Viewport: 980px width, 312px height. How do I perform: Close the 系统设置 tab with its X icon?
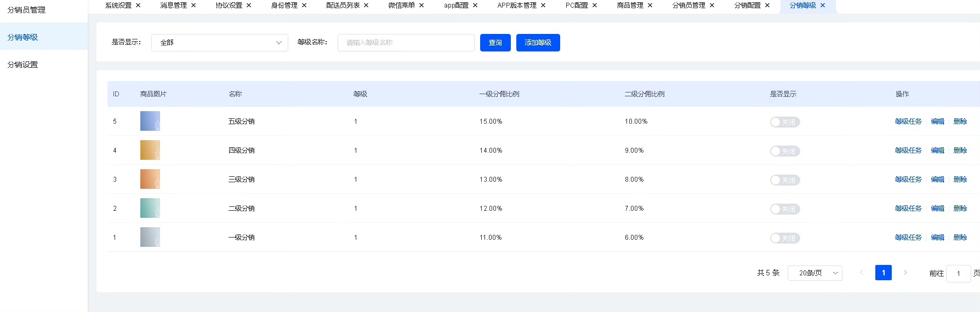point(138,5)
